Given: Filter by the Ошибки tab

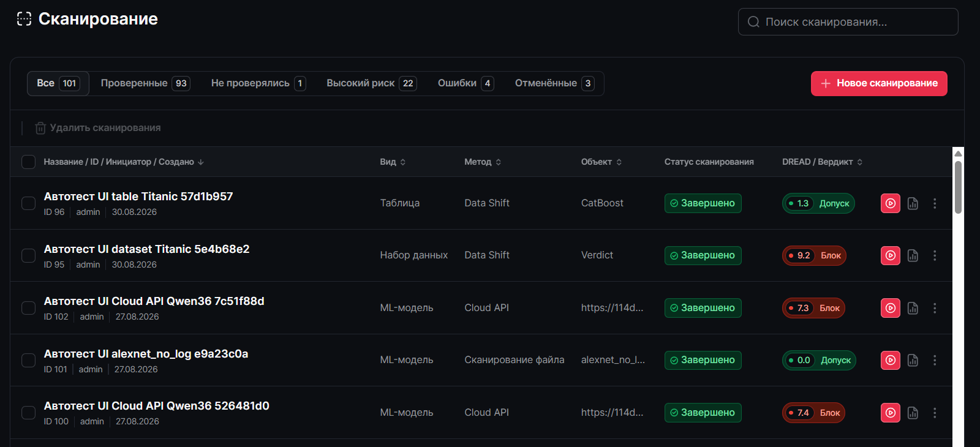Looking at the screenshot, I should pos(466,83).
